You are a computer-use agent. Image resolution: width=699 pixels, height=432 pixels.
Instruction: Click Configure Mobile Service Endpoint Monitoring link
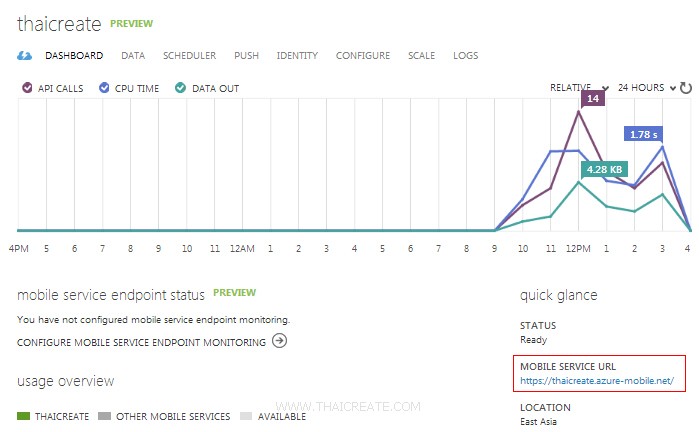click(x=141, y=342)
